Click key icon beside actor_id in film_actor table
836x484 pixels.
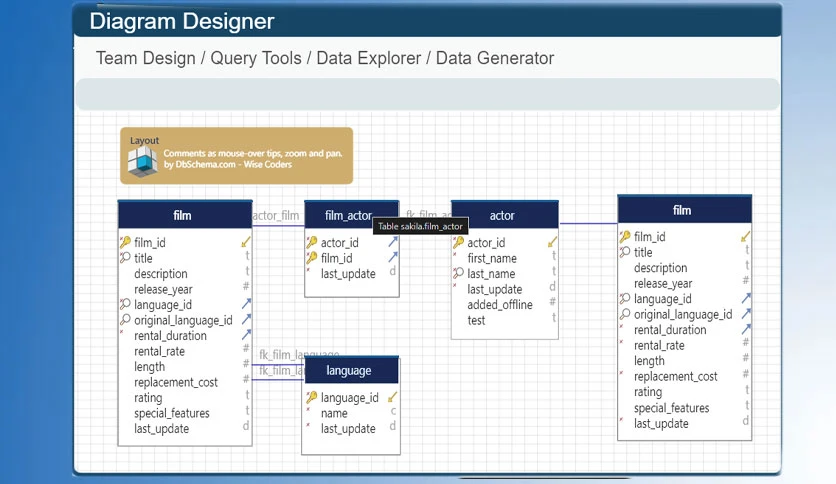[x=312, y=243]
